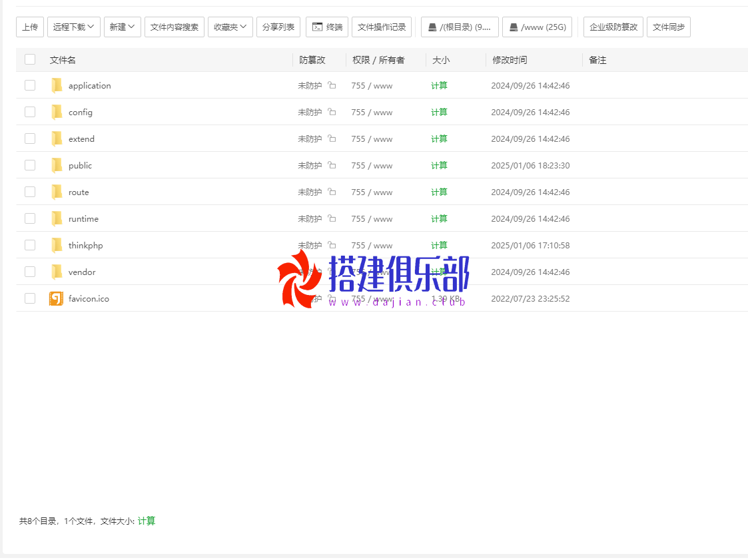Image resolution: width=748 pixels, height=560 pixels.
Task: Click the 上传 upload button
Action: pos(30,27)
